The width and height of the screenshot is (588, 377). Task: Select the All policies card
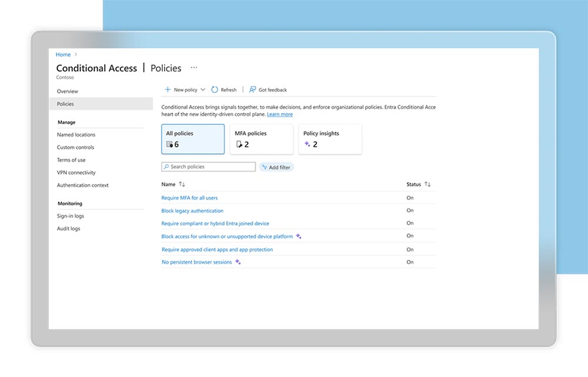pyautogui.click(x=193, y=139)
